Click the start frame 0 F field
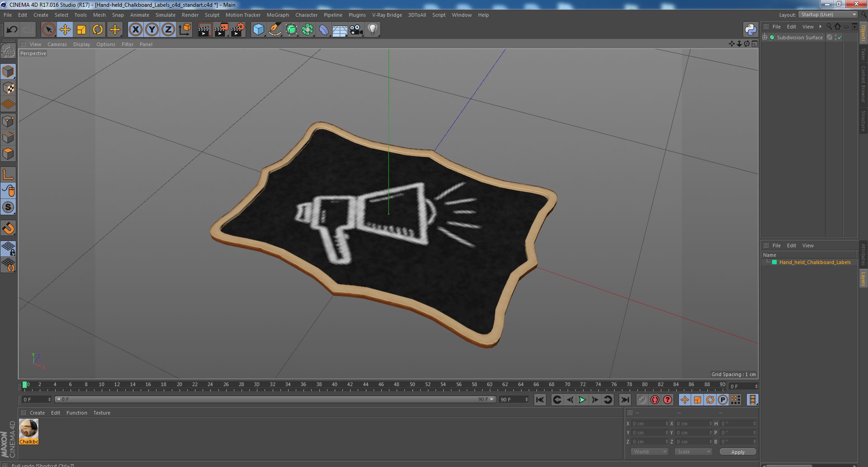This screenshot has width=868, height=467. 36,400
